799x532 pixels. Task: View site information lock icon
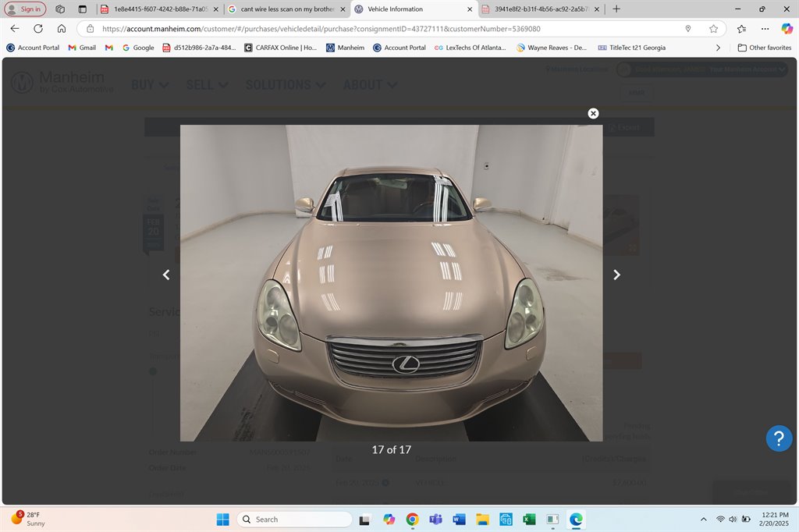coord(90,29)
